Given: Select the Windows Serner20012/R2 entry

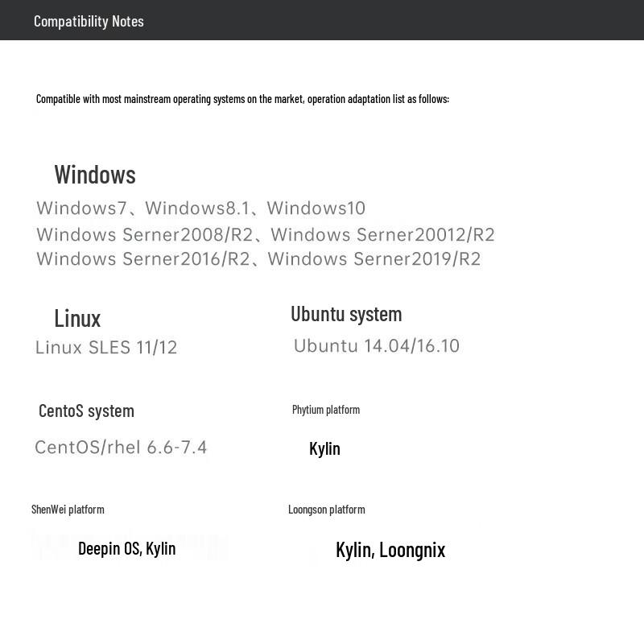Looking at the screenshot, I should click(382, 235).
